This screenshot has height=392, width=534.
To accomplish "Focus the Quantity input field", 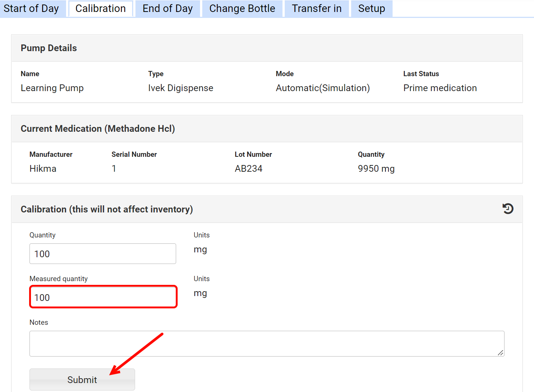I will coord(103,254).
